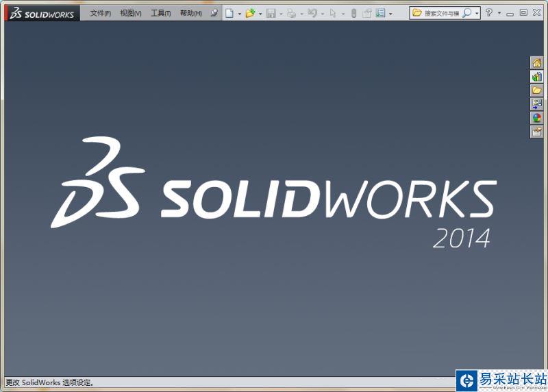Screen dimensions: 548x392
Task: Click the Rebuild traffic light icon
Action: pyautogui.click(x=353, y=13)
